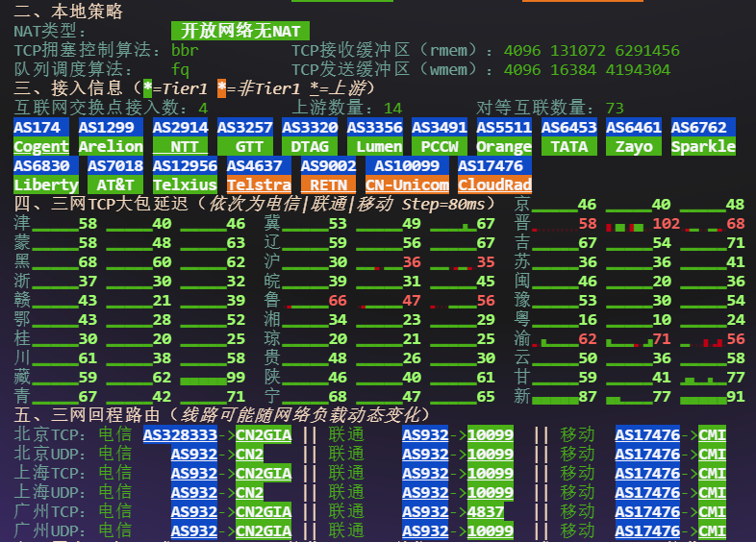
Task: Select the AS6461 Zayo badge
Action: [x=634, y=136]
